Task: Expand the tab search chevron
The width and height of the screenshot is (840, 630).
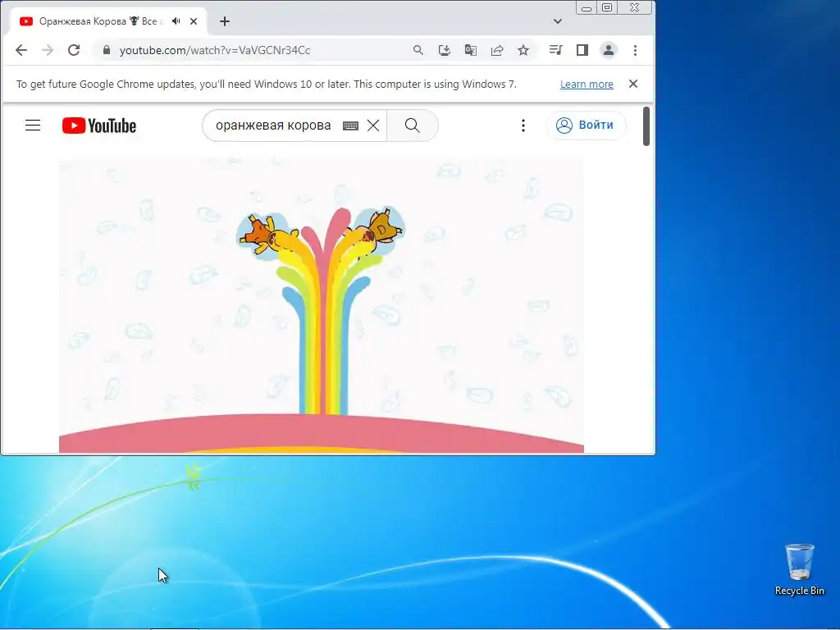Action: point(558,21)
